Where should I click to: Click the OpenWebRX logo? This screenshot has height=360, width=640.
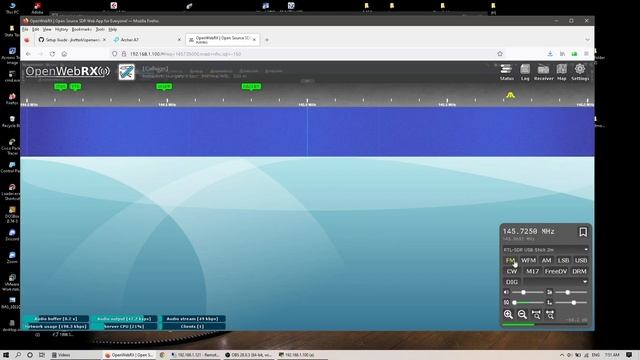pos(67,71)
